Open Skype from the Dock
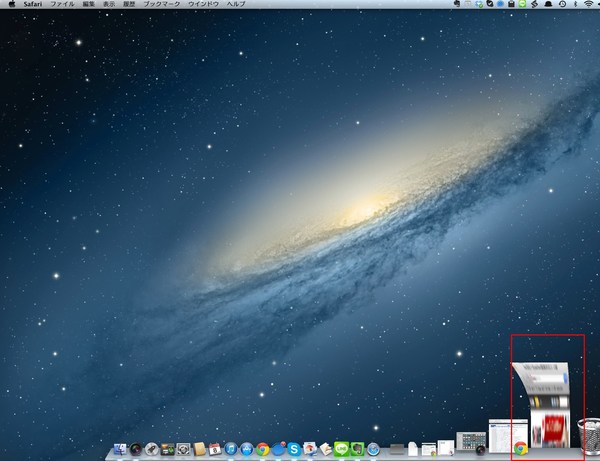This screenshot has height=461, width=600. (x=294, y=450)
